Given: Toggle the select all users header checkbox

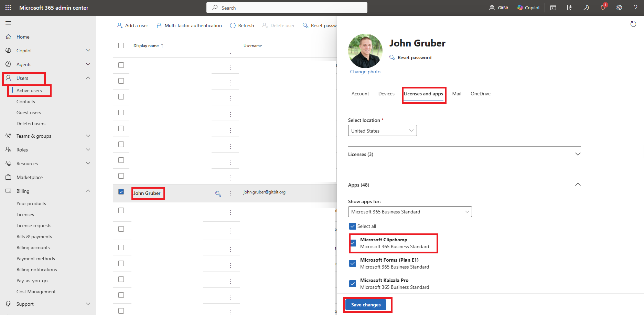Looking at the screenshot, I should click(x=121, y=45).
